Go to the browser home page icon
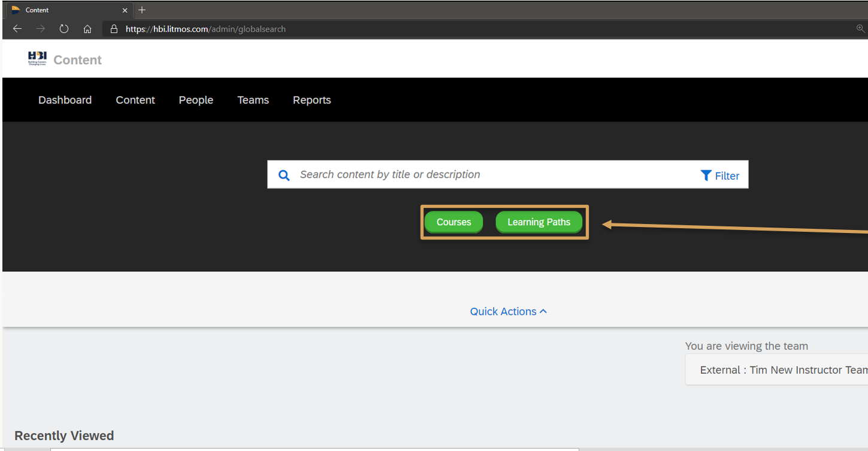Screen dimensions: 868x451 [x=87, y=29]
